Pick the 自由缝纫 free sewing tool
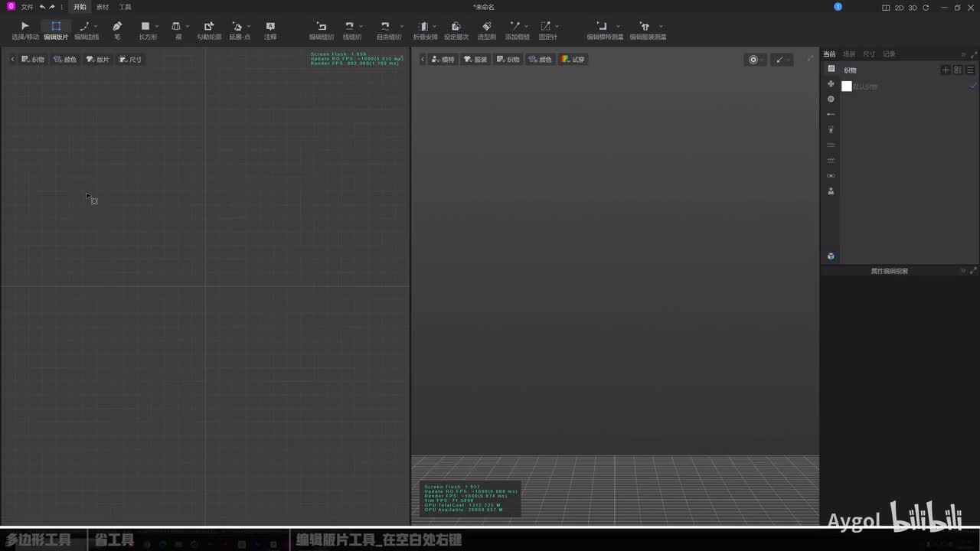The image size is (980, 551). coord(388,31)
